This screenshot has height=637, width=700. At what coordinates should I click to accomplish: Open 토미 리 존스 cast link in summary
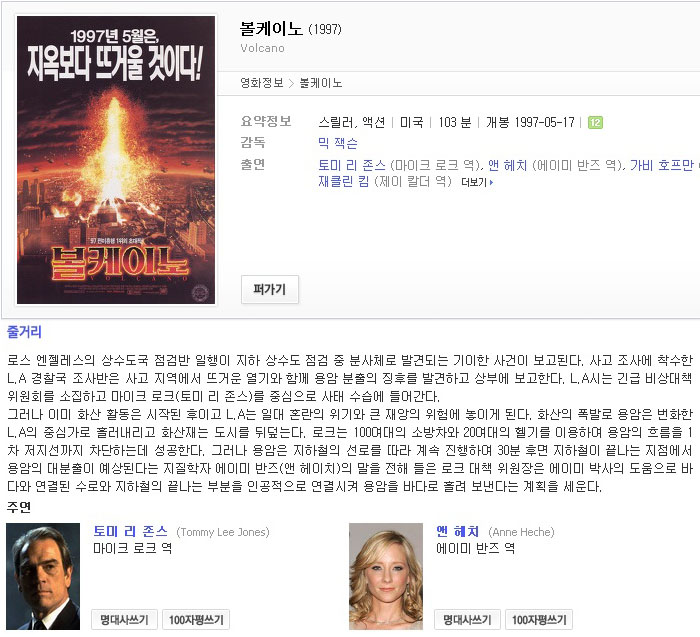pos(352,166)
